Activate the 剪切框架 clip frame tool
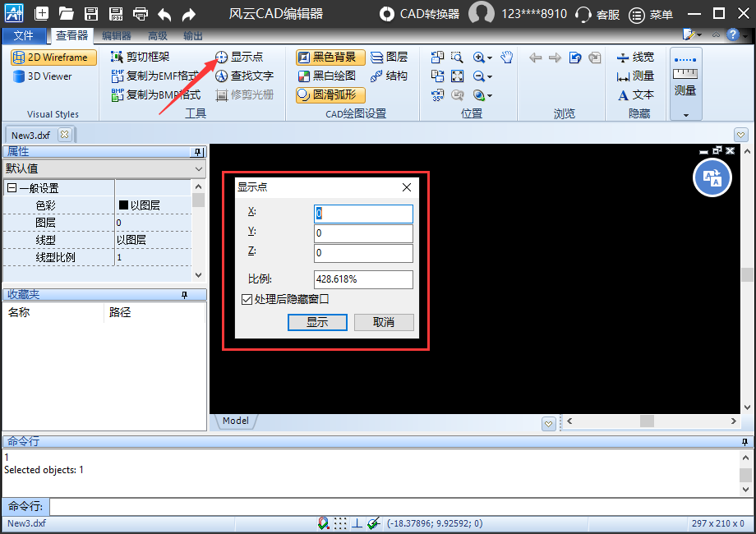Viewport: 756px width, 534px height. [x=141, y=57]
